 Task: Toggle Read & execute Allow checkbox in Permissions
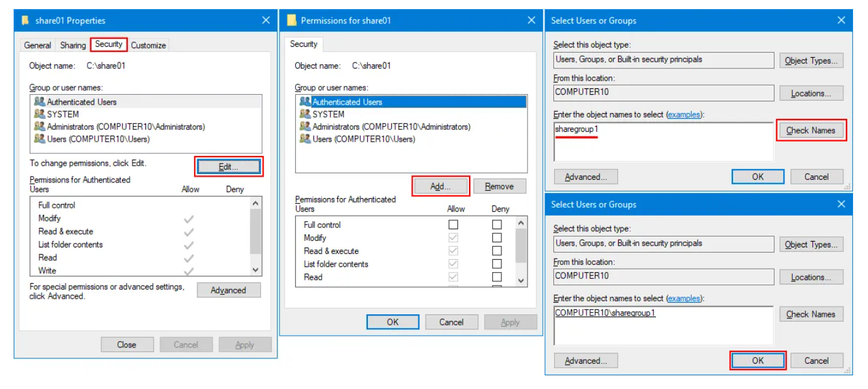click(453, 251)
